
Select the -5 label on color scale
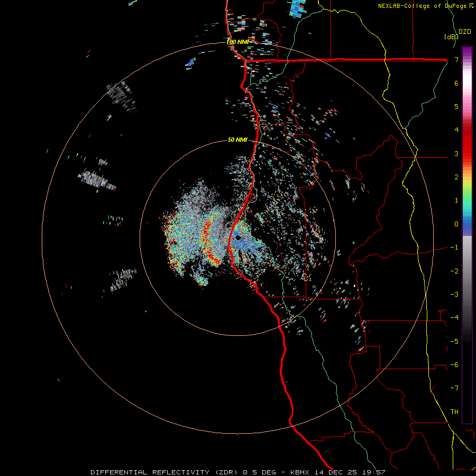[x=454, y=342]
